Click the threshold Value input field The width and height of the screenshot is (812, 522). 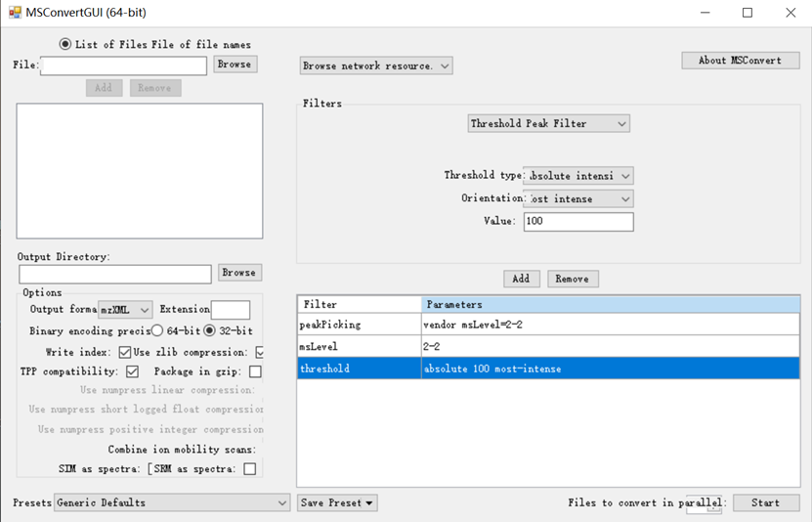click(577, 222)
